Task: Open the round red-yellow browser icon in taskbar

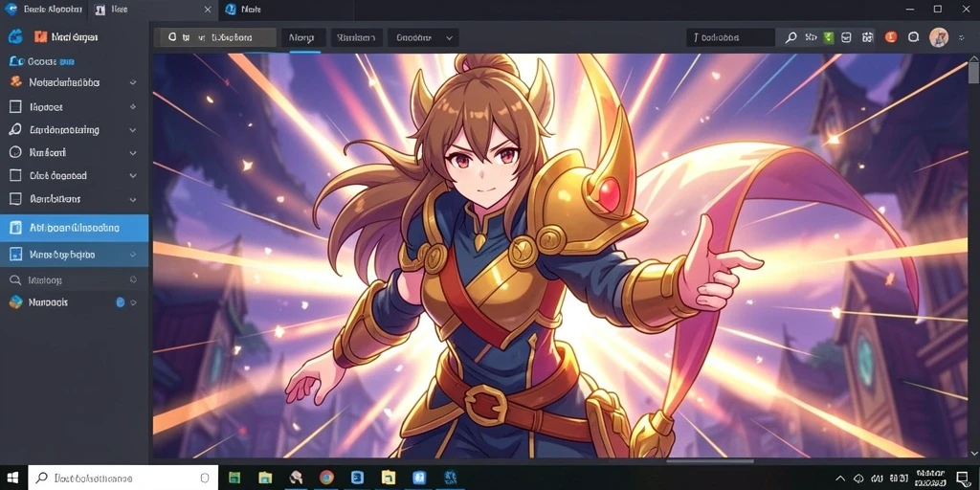Action: pos(326,479)
